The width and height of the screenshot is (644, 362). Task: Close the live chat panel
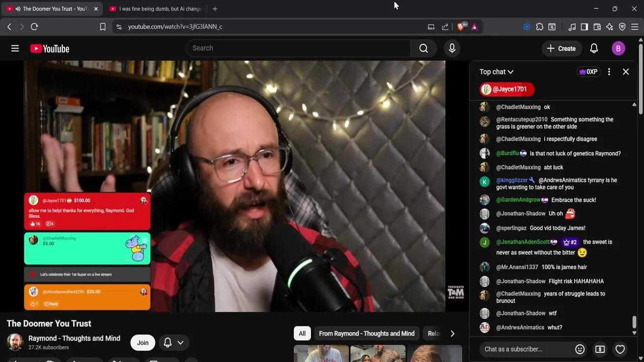(x=626, y=72)
